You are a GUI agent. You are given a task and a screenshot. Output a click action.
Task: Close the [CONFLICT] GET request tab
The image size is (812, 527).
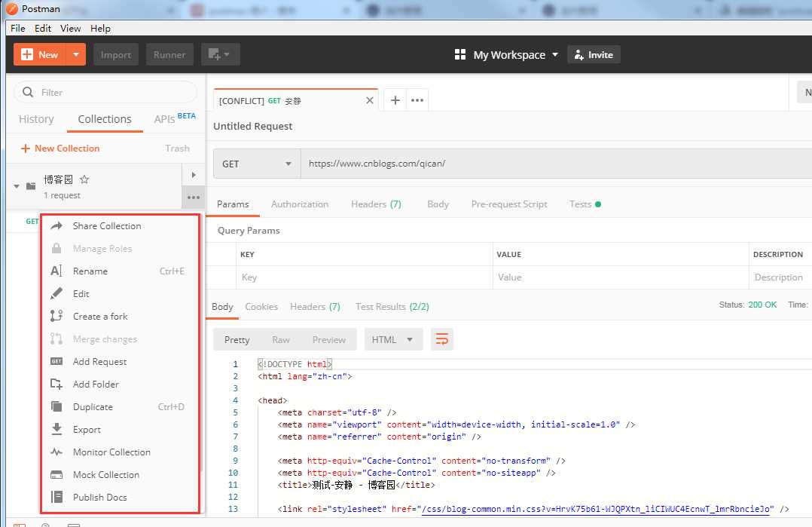coord(370,100)
